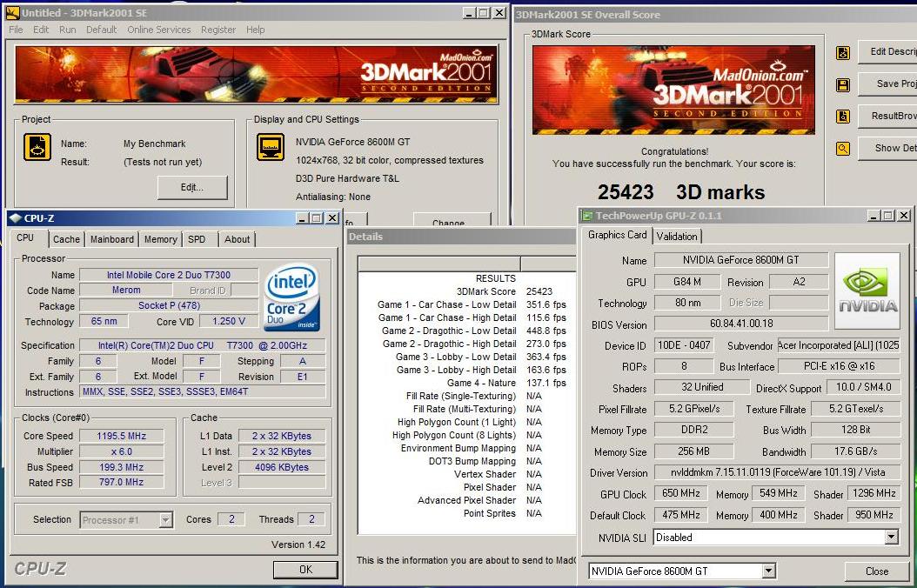The width and height of the screenshot is (917, 588).
Task: Click the 3DMark2001 banner in main window
Action: (256, 74)
